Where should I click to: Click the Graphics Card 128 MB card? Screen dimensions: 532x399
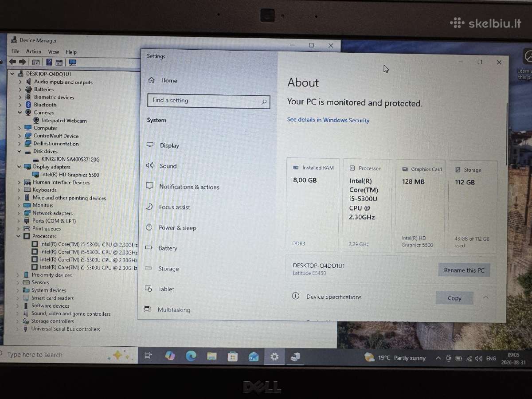point(420,206)
